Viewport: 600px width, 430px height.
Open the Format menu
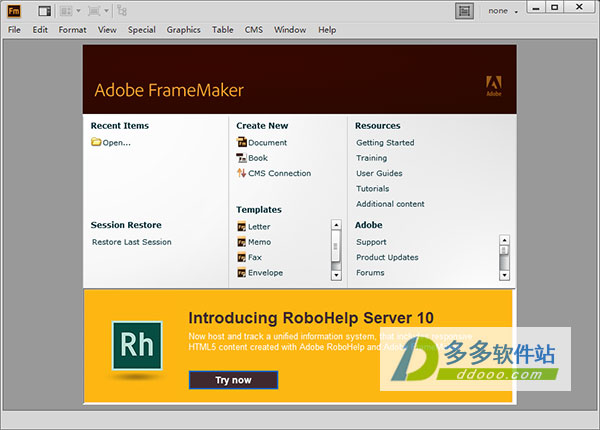72,29
